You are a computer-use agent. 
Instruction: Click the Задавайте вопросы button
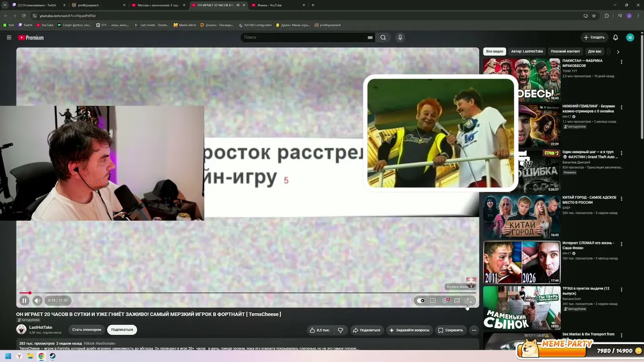click(409, 330)
